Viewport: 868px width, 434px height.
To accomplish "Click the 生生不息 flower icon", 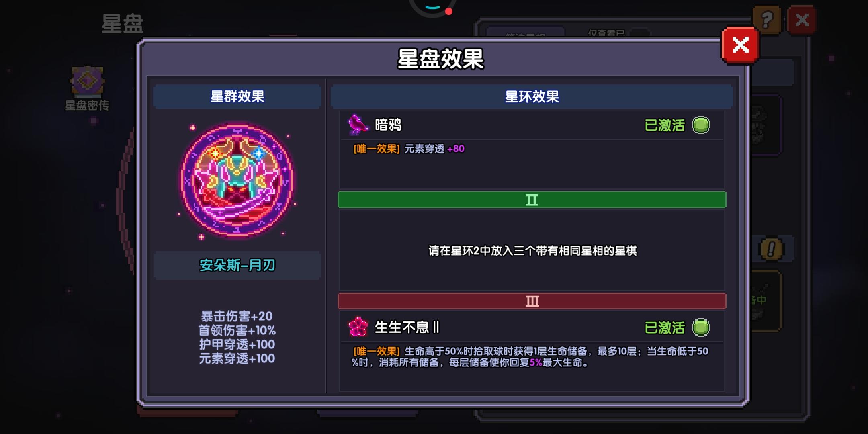I will click(x=358, y=327).
